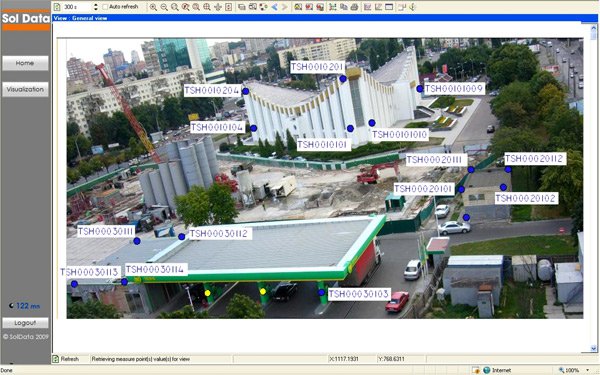Viewport: 600px width, 375px height.
Task: Click the refresh interval 300 s field
Action: pos(78,7)
